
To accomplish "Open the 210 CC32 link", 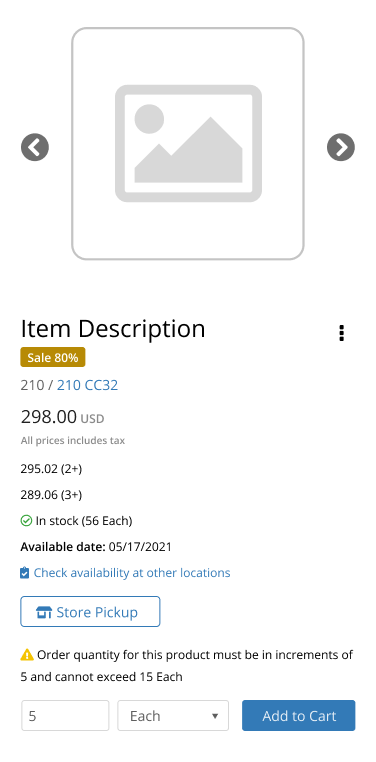I will click(x=87, y=385).
